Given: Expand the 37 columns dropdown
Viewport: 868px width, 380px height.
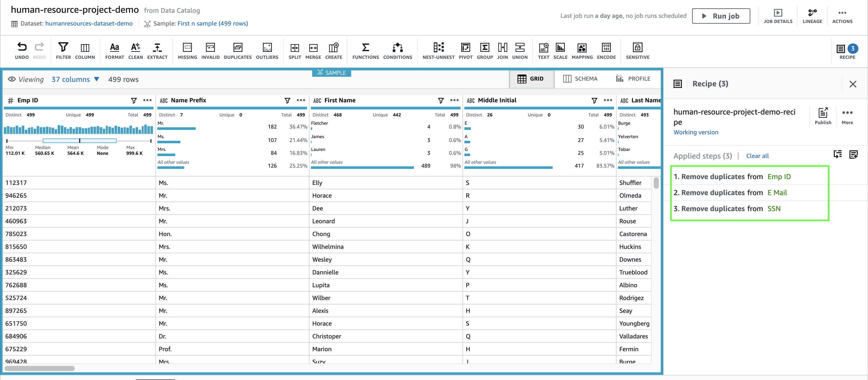Looking at the screenshot, I should [75, 79].
